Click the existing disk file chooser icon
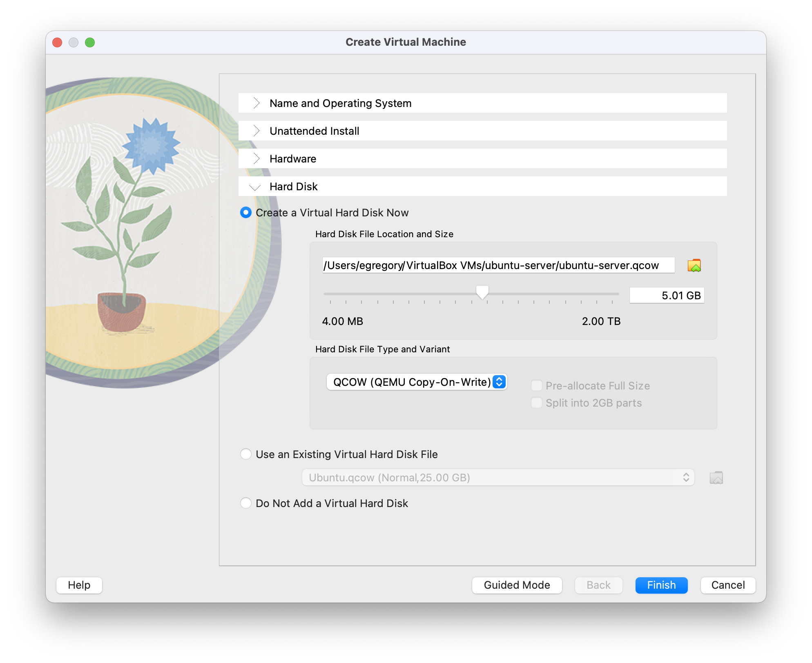 tap(716, 478)
